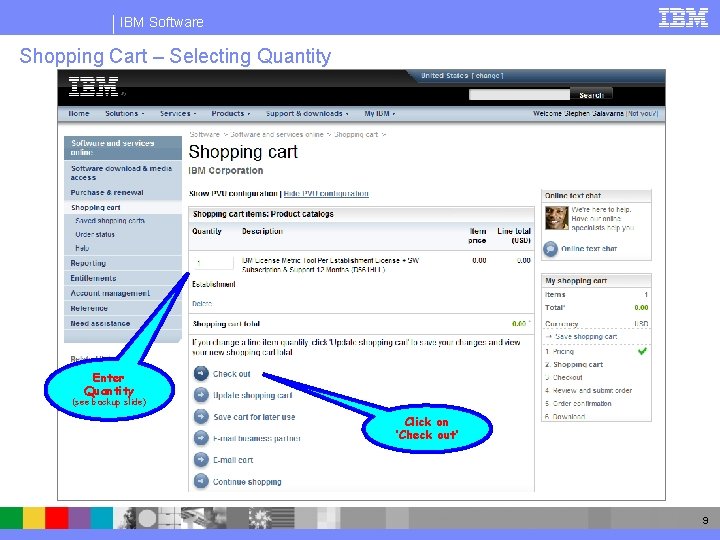Click Update shopping cart link
The height and width of the screenshot is (540, 720).
pos(253,395)
